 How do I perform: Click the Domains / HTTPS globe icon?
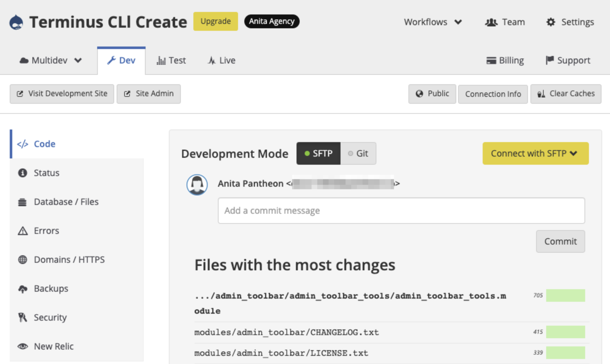[x=23, y=260]
